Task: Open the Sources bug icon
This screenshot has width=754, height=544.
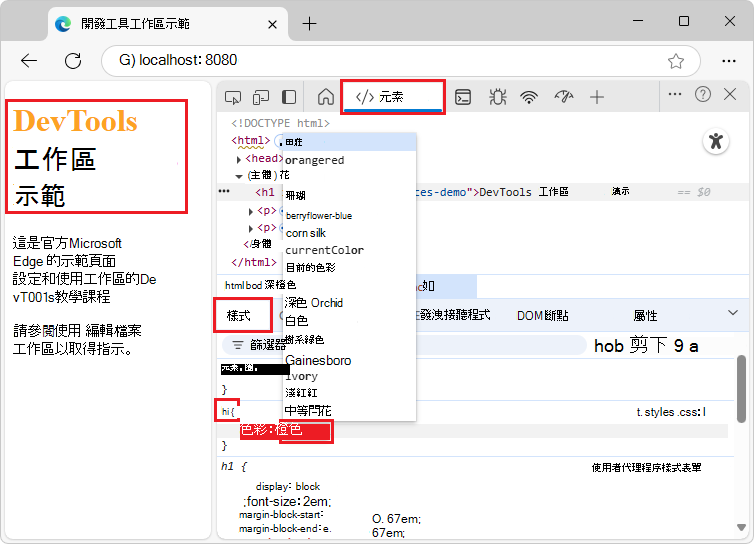Action: tap(497, 97)
